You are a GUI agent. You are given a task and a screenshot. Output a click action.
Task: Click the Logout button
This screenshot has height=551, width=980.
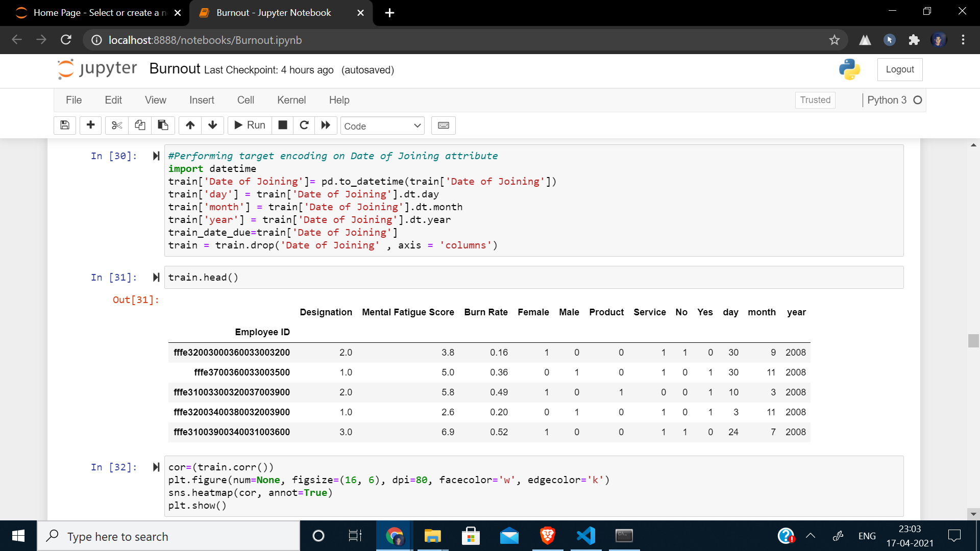click(899, 69)
